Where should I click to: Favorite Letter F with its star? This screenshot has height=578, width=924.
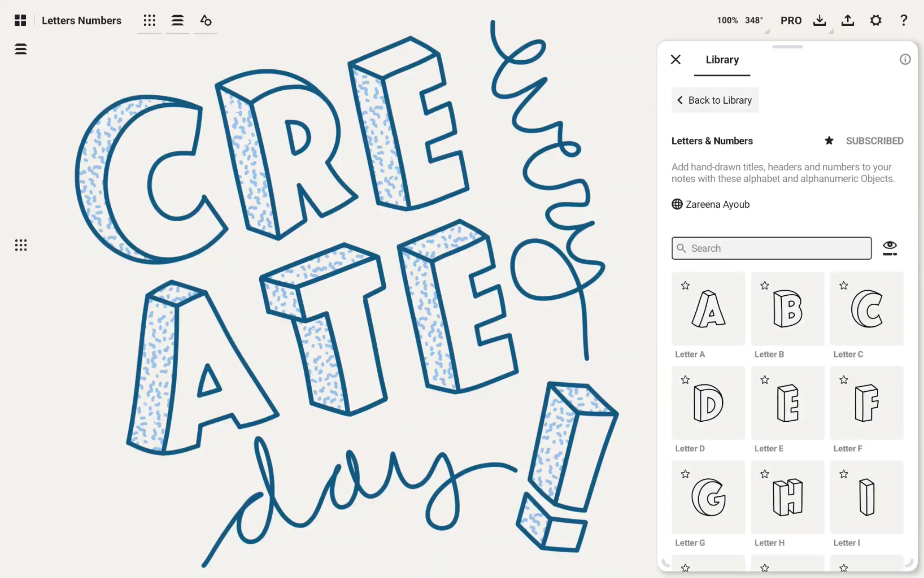click(844, 380)
